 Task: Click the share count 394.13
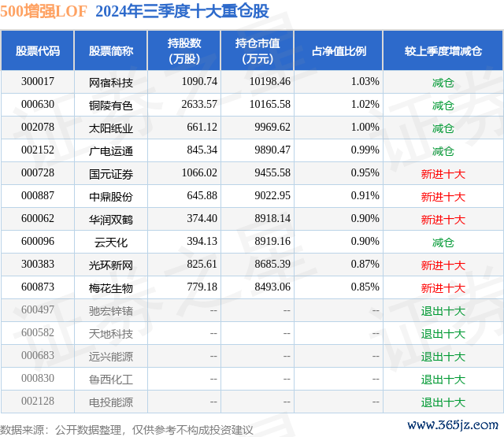coord(202,241)
